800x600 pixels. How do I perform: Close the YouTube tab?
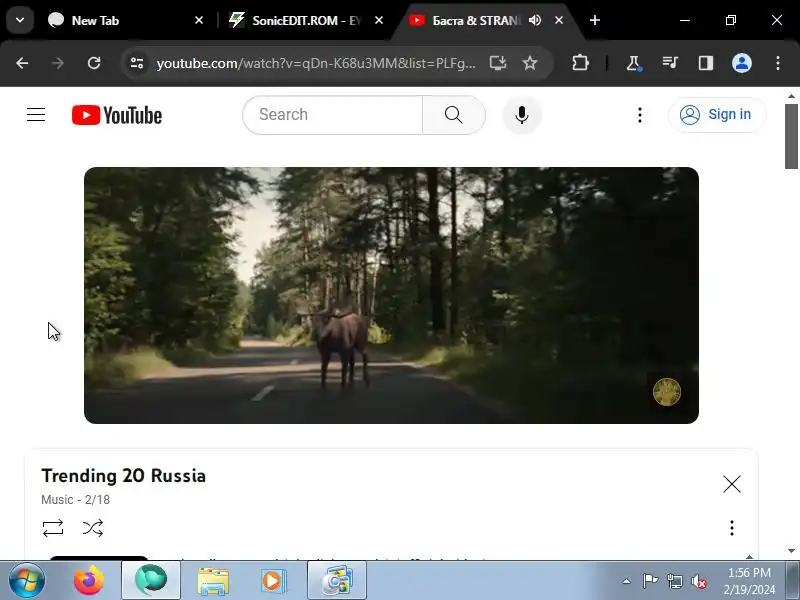click(x=559, y=20)
